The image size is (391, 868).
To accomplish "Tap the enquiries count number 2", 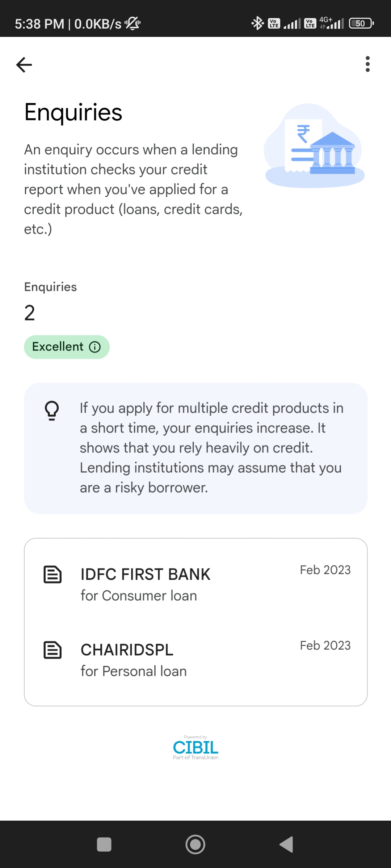I will (x=30, y=313).
